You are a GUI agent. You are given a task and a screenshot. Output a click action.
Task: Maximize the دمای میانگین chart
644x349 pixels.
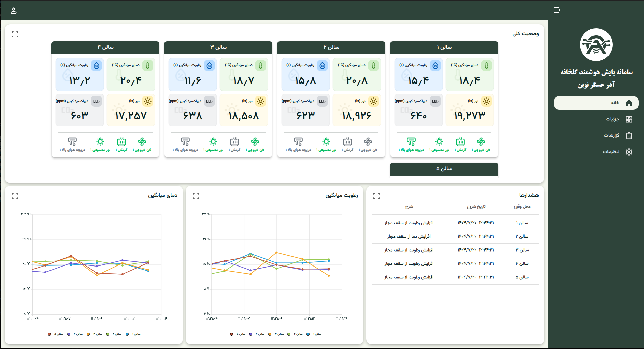pyautogui.click(x=15, y=196)
